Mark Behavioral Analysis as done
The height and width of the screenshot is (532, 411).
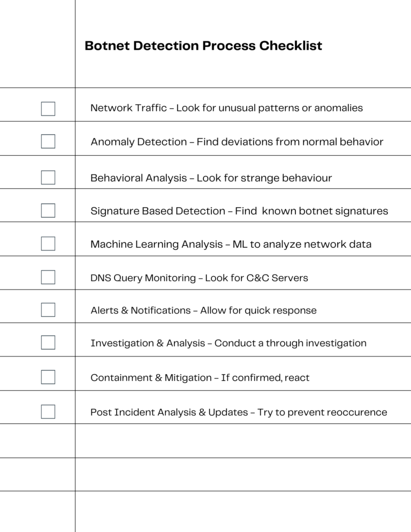[x=48, y=178]
